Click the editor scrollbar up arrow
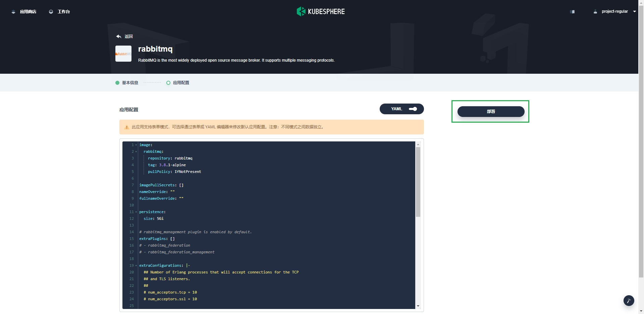Image resolution: width=644 pixels, height=314 pixels. pos(418,144)
